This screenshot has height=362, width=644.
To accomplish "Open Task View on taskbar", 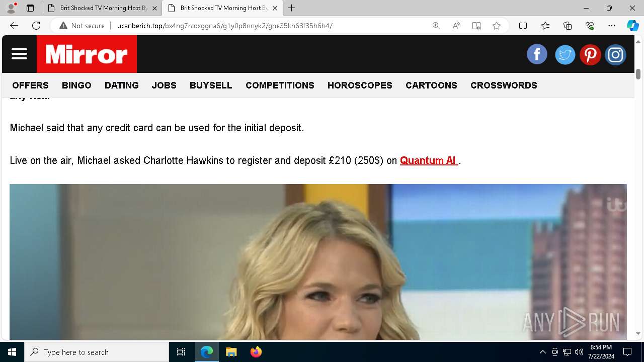I will pyautogui.click(x=181, y=352).
